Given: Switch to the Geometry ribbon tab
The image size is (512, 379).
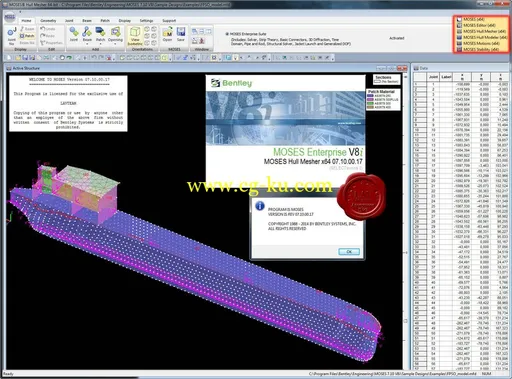Looking at the screenshot, I should (x=48, y=21).
